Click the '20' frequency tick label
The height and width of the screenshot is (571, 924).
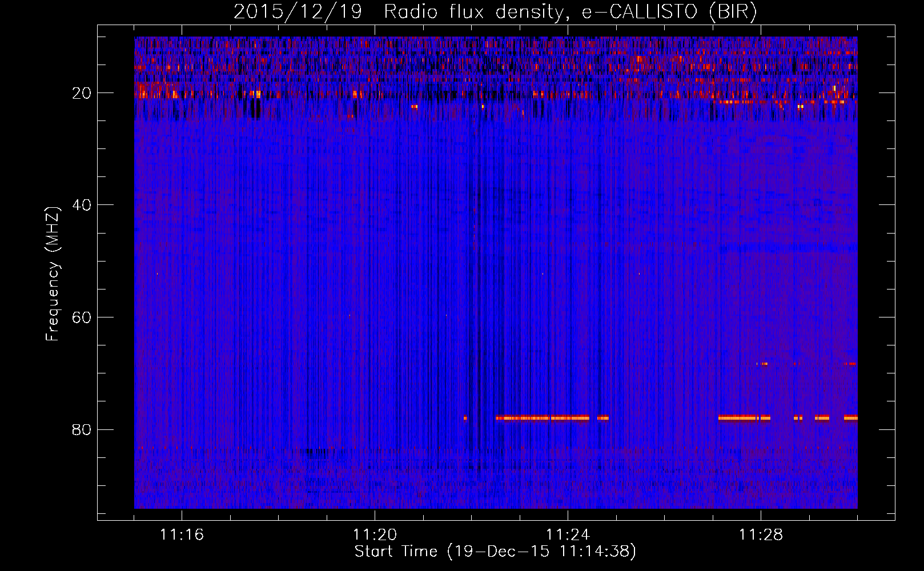[82, 93]
